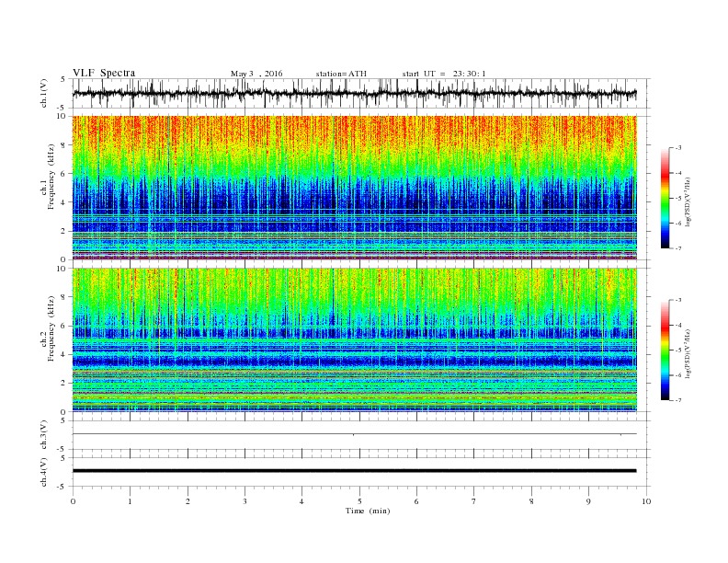
Task: Click the '4' kHz tick on the ch.2 frequency axis
Action: [x=63, y=354]
